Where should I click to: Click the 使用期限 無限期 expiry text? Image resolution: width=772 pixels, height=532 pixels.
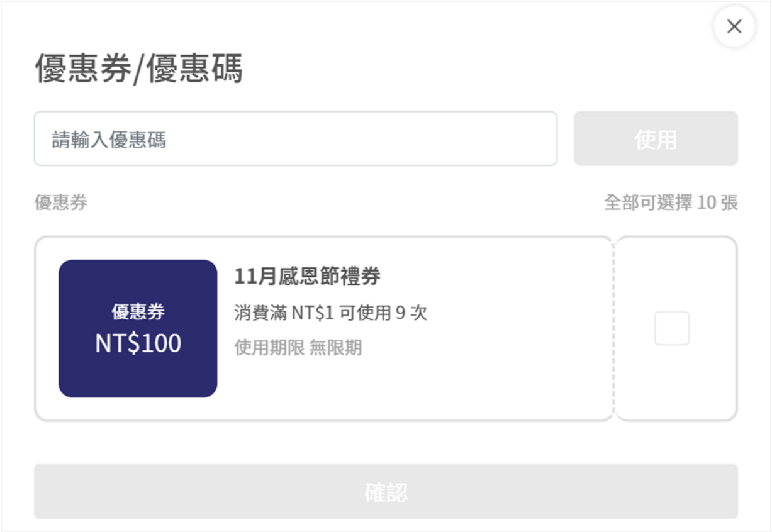[298, 347]
